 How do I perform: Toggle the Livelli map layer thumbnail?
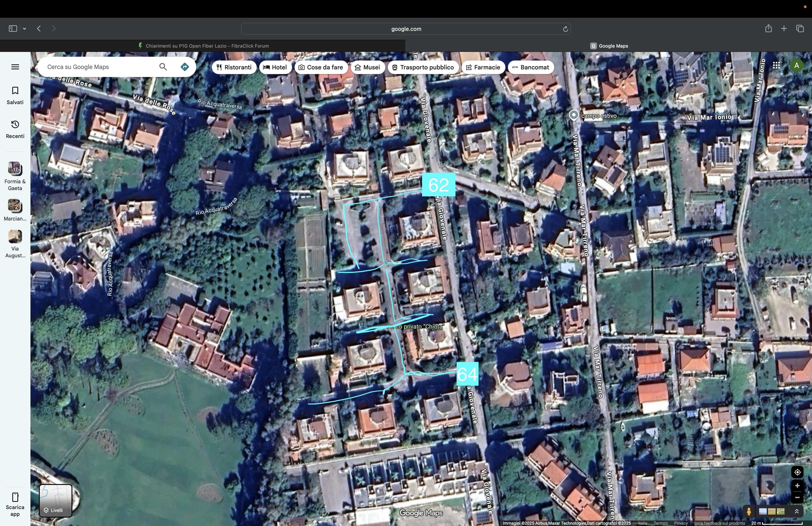[x=56, y=500]
